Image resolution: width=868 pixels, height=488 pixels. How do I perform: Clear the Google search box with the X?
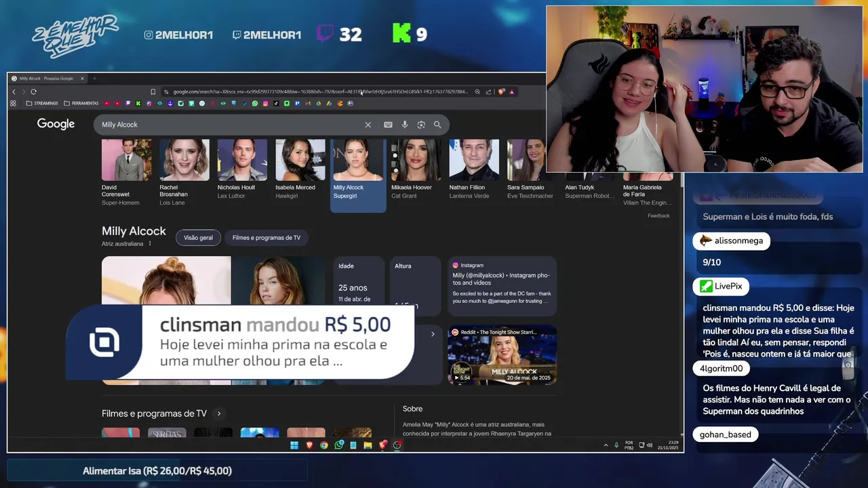coord(368,125)
